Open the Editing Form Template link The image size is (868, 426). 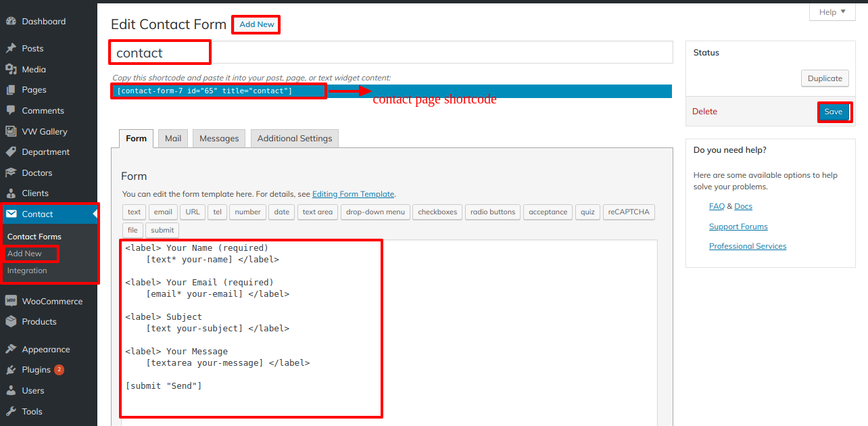pos(353,194)
